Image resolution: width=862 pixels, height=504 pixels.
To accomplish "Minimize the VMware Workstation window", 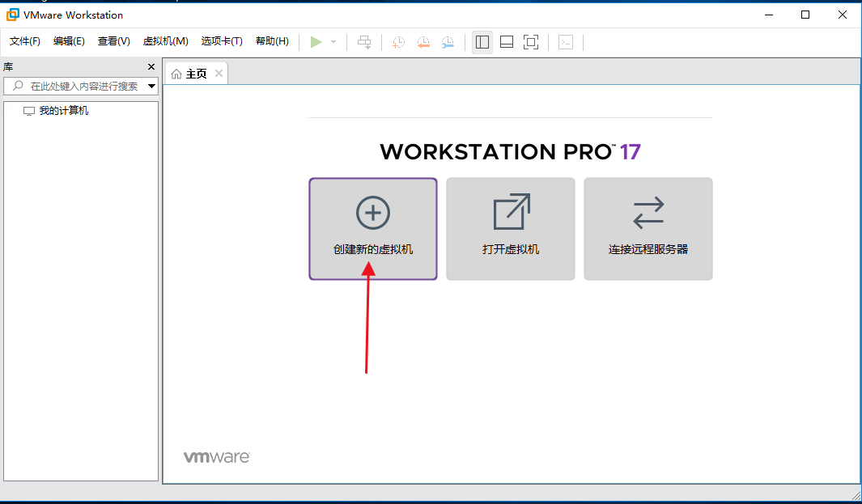I will [x=769, y=15].
